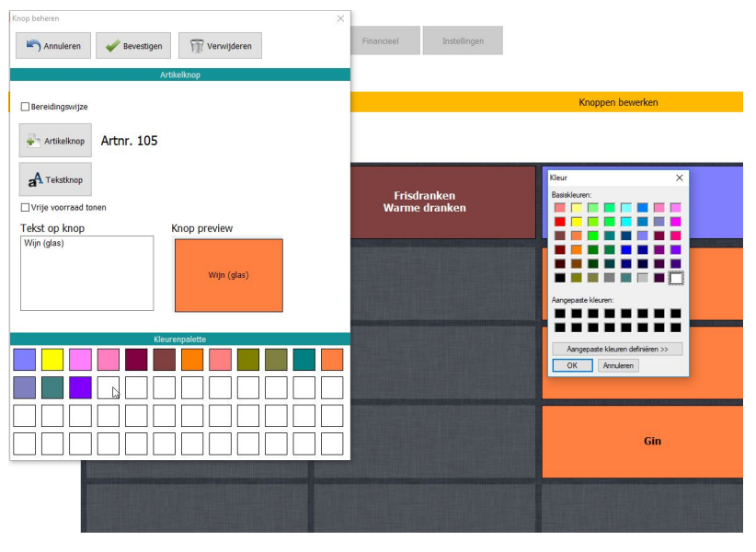Switch to the Instellingen tab

pos(463,40)
